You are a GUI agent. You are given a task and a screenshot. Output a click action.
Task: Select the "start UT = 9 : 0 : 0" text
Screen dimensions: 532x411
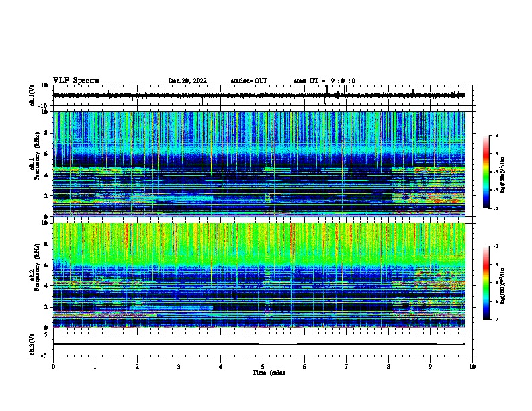pyautogui.click(x=324, y=81)
